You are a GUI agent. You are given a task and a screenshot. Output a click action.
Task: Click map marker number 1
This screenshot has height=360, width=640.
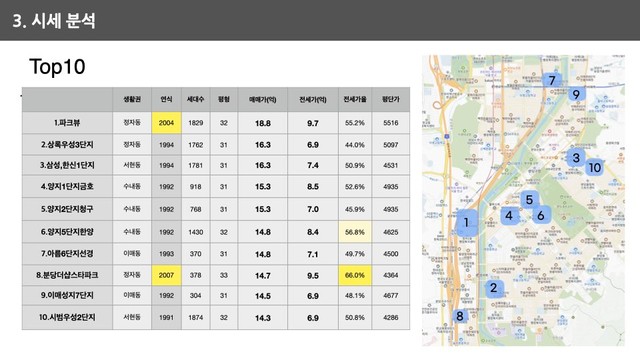467,222
